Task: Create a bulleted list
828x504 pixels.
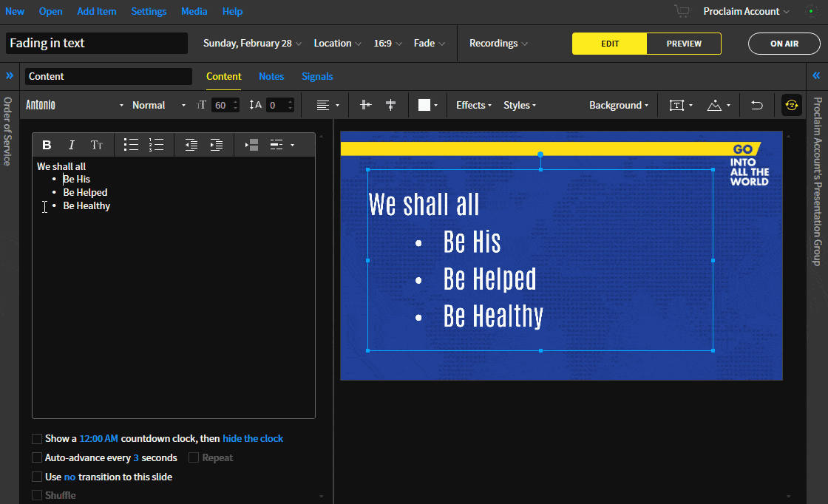Action: pos(131,144)
